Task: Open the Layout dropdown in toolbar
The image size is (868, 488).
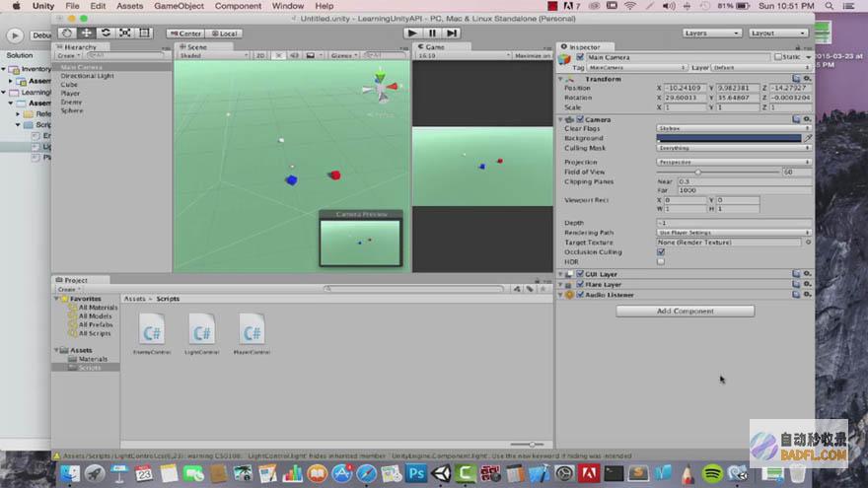Action: point(778,34)
